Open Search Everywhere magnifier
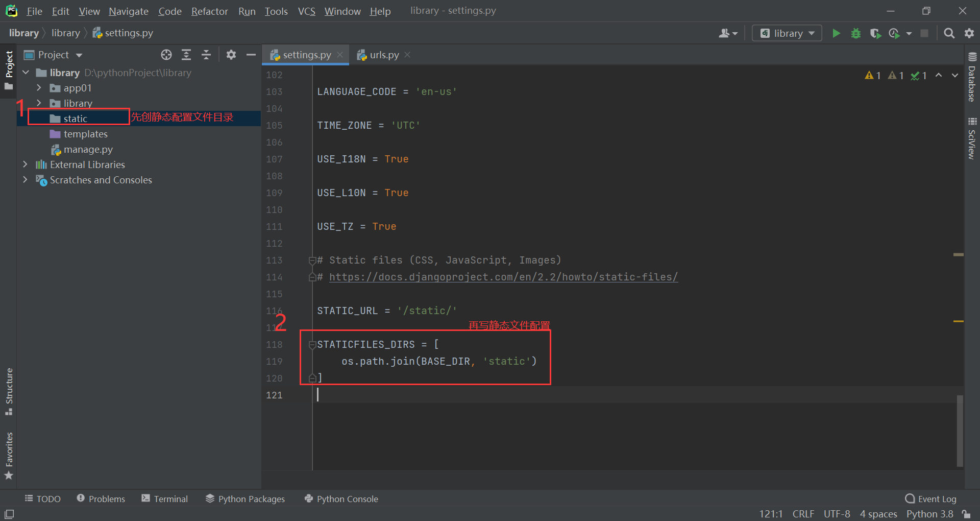This screenshot has height=521, width=980. click(x=949, y=33)
